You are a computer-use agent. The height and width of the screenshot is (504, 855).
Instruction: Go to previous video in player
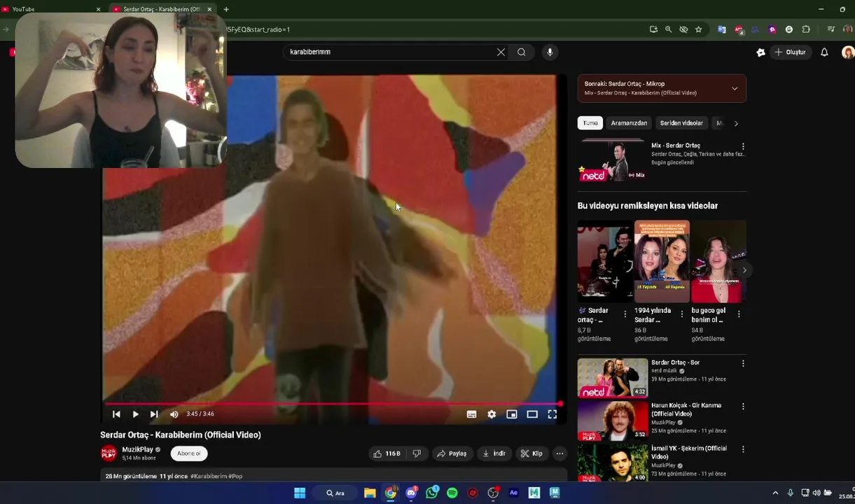coord(116,414)
